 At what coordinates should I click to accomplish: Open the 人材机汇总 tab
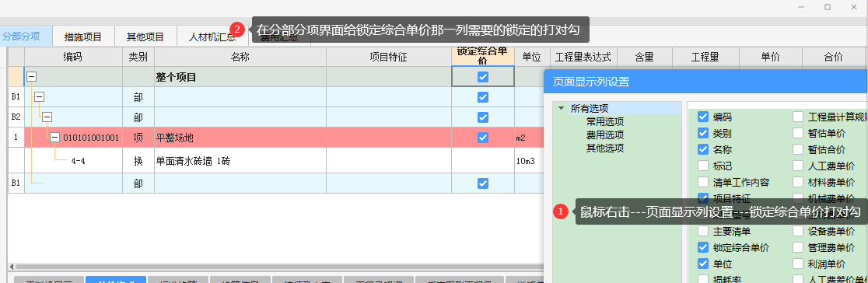pos(212,37)
